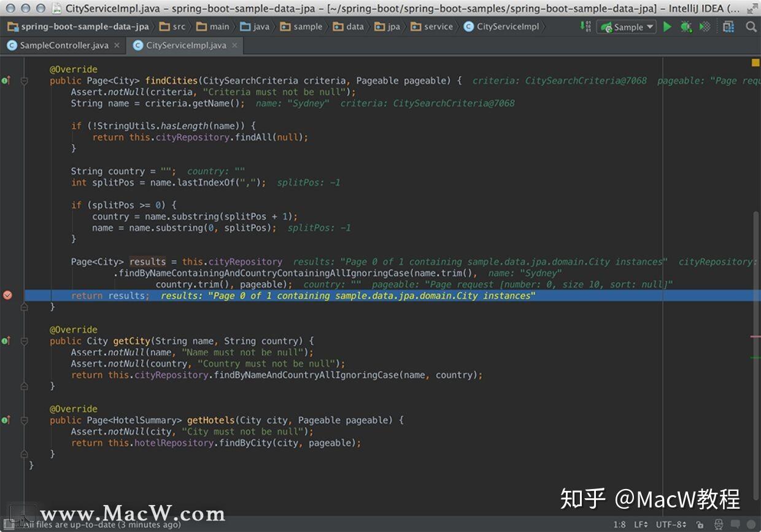Select the CityServiceImpl.java editor tab
The image size is (761, 532).
185,45
